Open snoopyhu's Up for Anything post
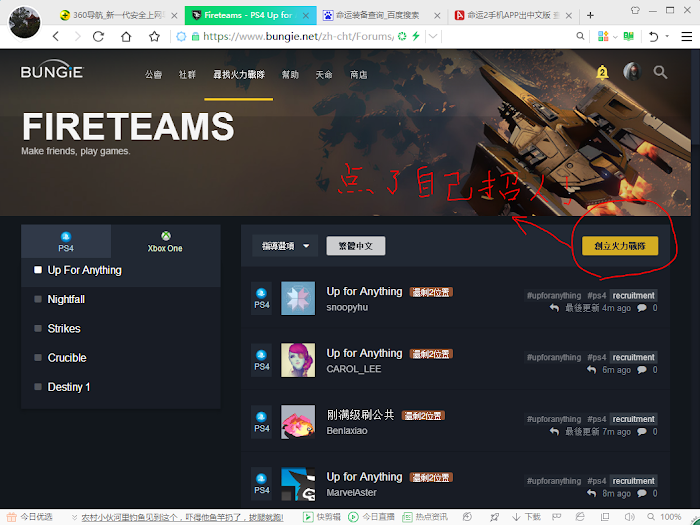This screenshot has height=525, width=700. point(364,292)
